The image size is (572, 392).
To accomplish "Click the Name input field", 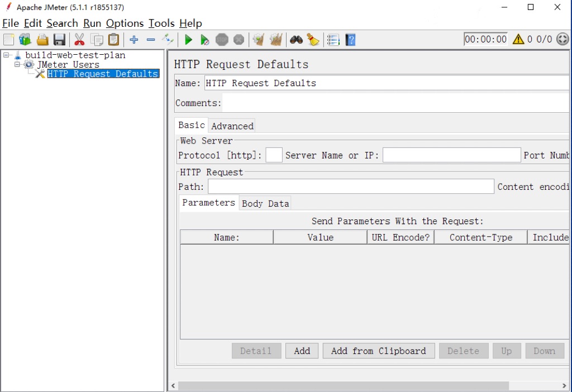I will click(387, 83).
